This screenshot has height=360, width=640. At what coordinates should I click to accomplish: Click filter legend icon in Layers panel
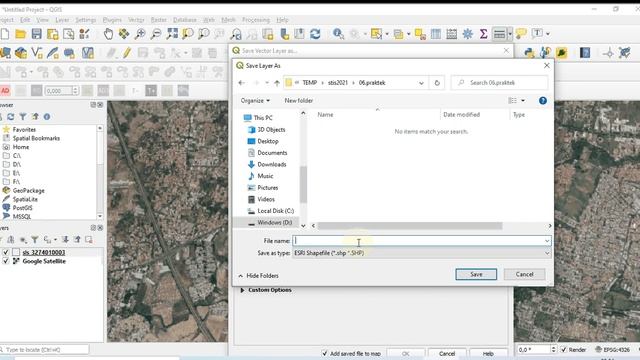35,240
